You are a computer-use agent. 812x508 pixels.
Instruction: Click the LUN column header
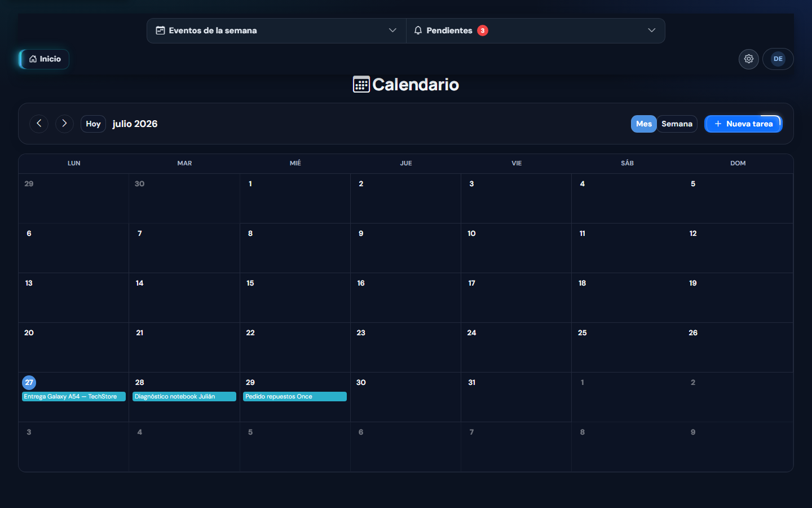74,163
